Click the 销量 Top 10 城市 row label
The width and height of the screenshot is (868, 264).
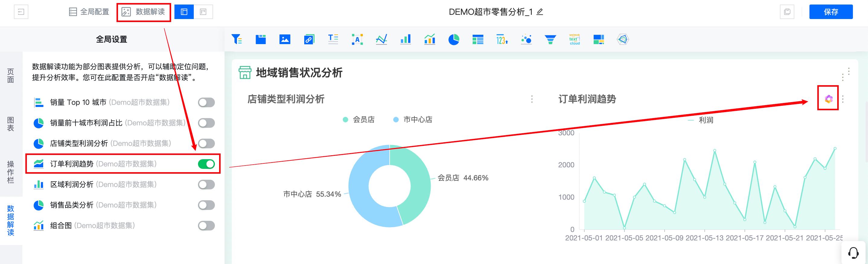point(78,102)
